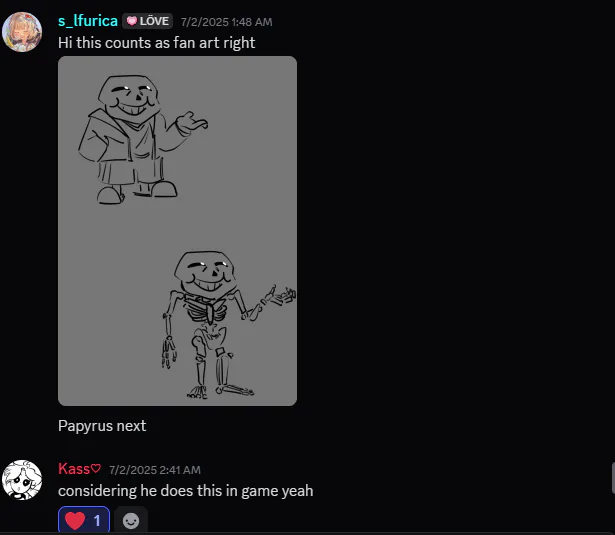Open Kass's profile avatar

(x=22, y=480)
